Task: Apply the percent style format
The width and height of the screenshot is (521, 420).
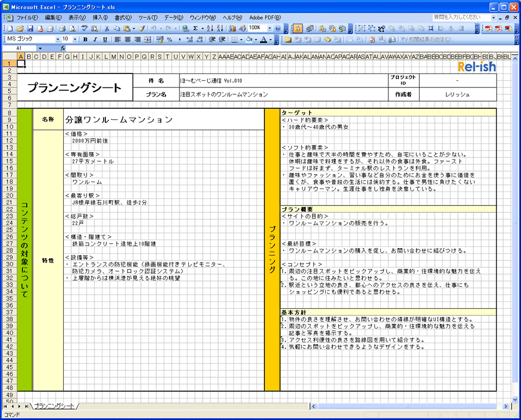Action: [170, 39]
